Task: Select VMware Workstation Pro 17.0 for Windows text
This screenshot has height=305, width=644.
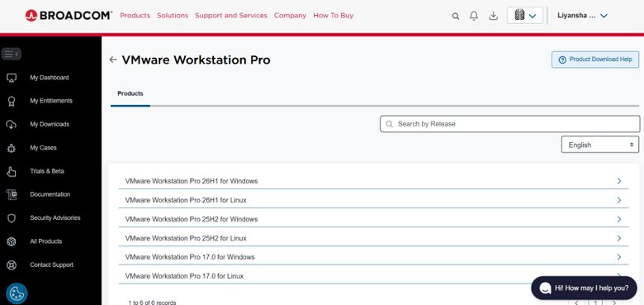Action: point(190,257)
